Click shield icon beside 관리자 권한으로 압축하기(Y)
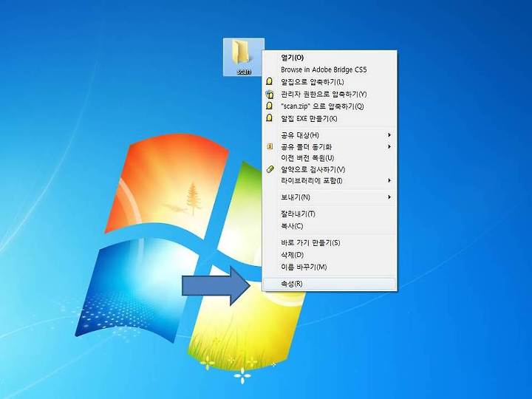532x399 pixels. (x=270, y=94)
